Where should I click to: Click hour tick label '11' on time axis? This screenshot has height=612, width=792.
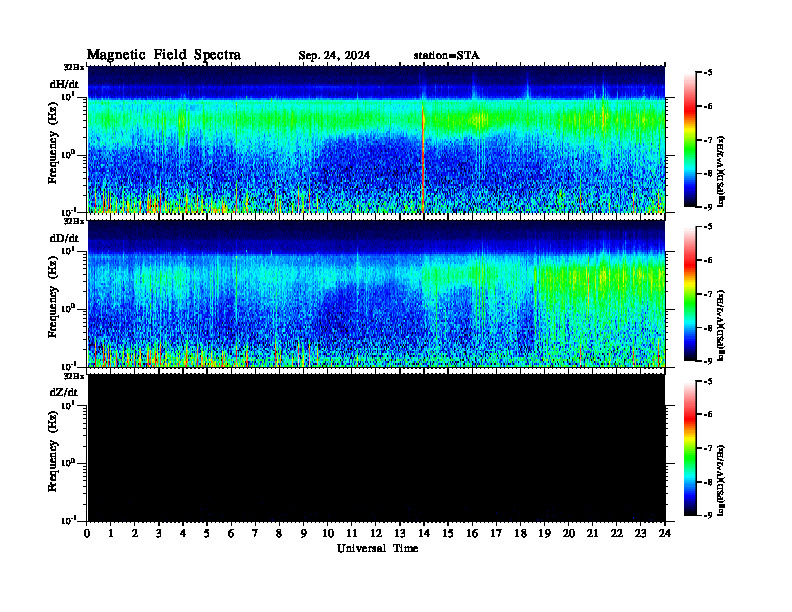click(x=352, y=533)
